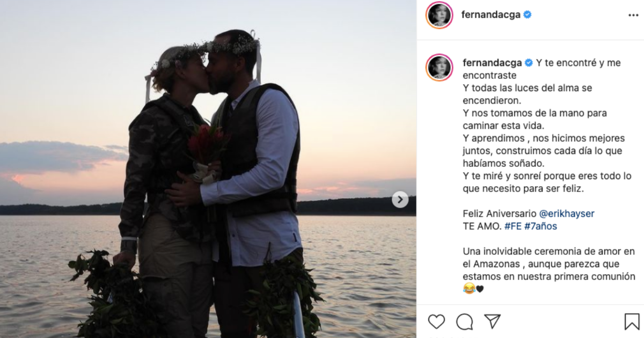Open fernandacga's avatar at the top of the panel
644x338 pixels.
438,14
